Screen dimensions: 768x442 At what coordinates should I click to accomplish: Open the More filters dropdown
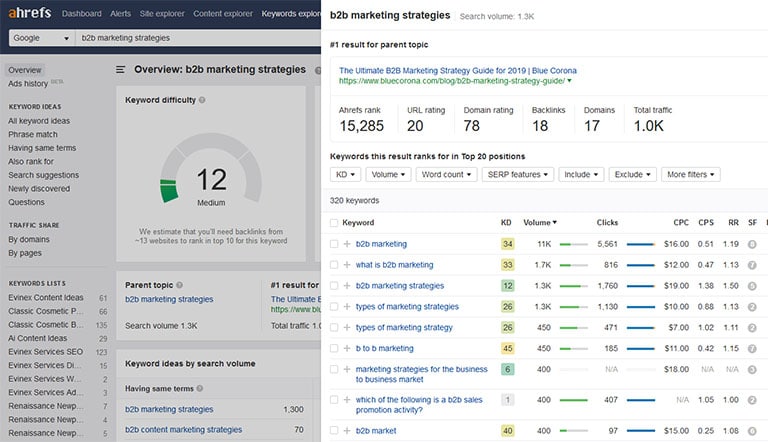691,174
